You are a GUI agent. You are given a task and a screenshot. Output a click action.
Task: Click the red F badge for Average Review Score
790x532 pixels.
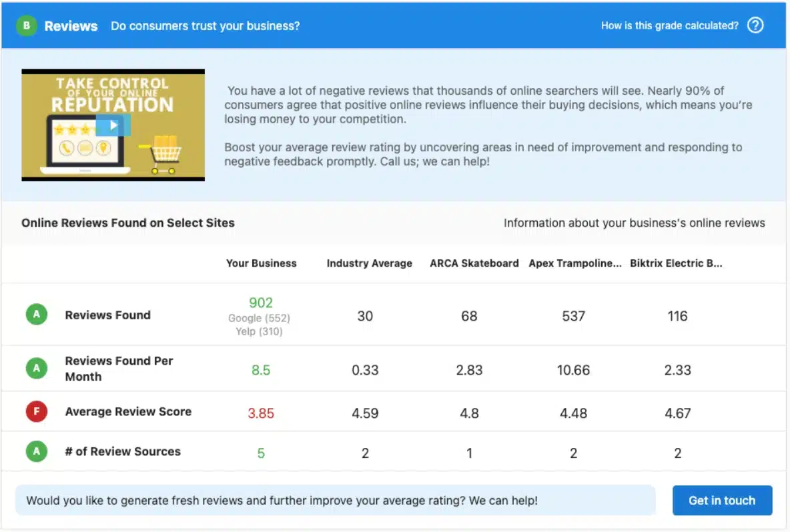coord(37,411)
